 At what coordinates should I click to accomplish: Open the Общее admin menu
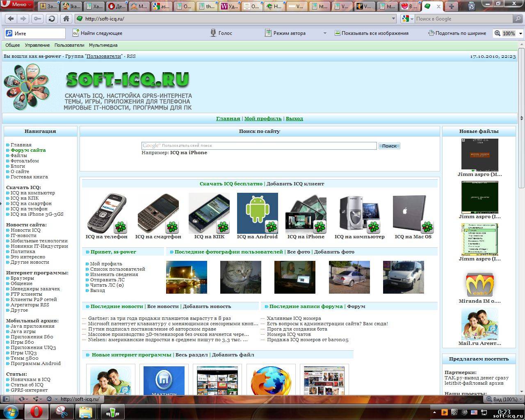pos(13,45)
